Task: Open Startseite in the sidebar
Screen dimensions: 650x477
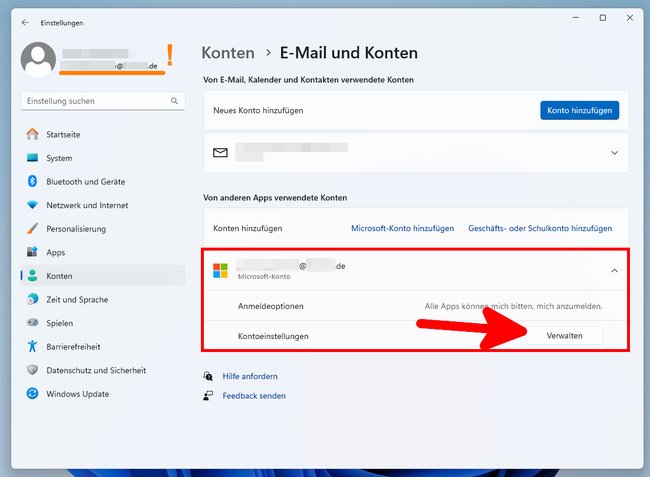Action: (x=103, y=134)
